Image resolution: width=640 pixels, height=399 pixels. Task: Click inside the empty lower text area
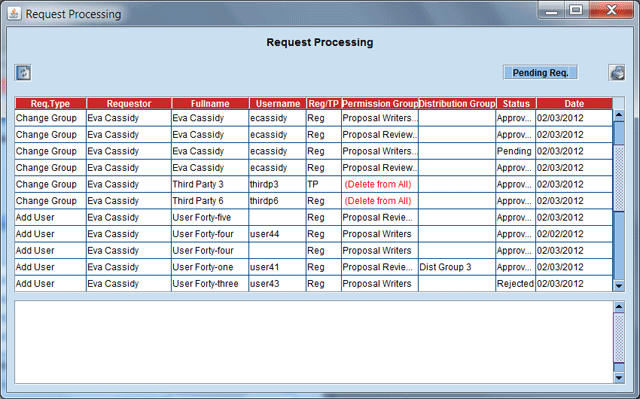313,342
